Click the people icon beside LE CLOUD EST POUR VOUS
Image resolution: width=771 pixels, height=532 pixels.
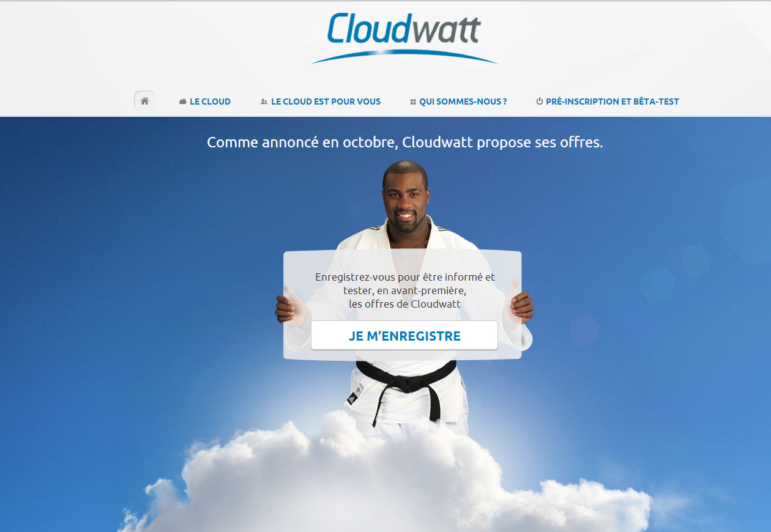point(264,102)
